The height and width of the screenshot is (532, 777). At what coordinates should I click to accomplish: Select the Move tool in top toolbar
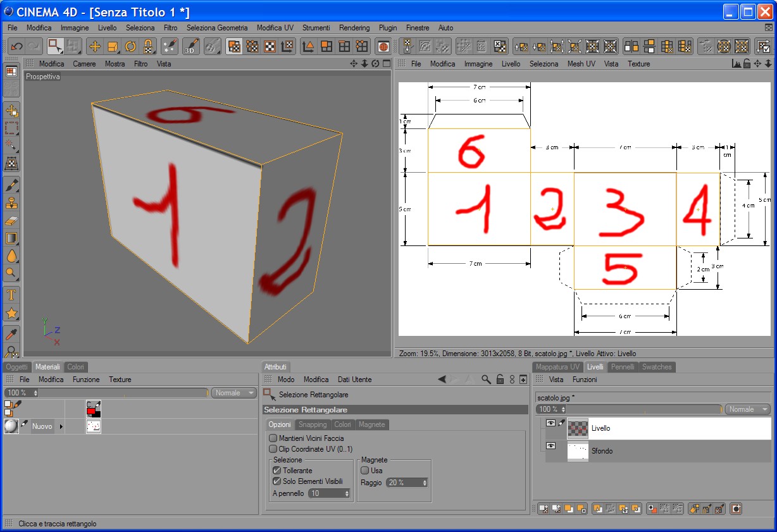coord(95,46)
